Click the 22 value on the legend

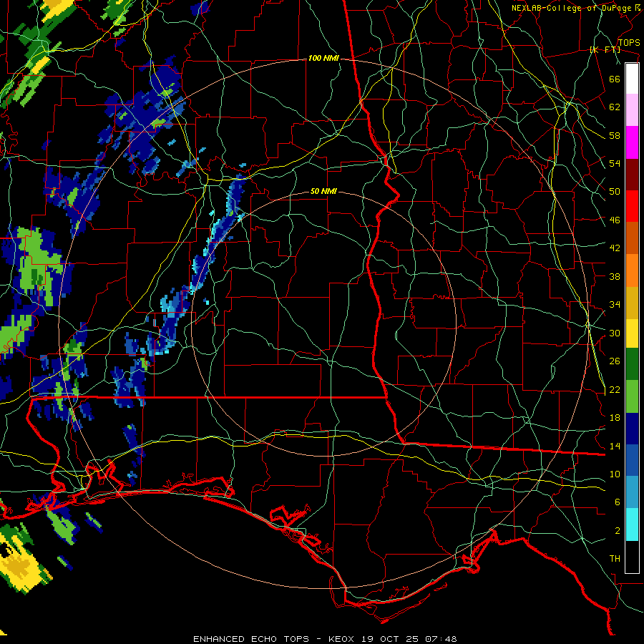coord(615,389)
